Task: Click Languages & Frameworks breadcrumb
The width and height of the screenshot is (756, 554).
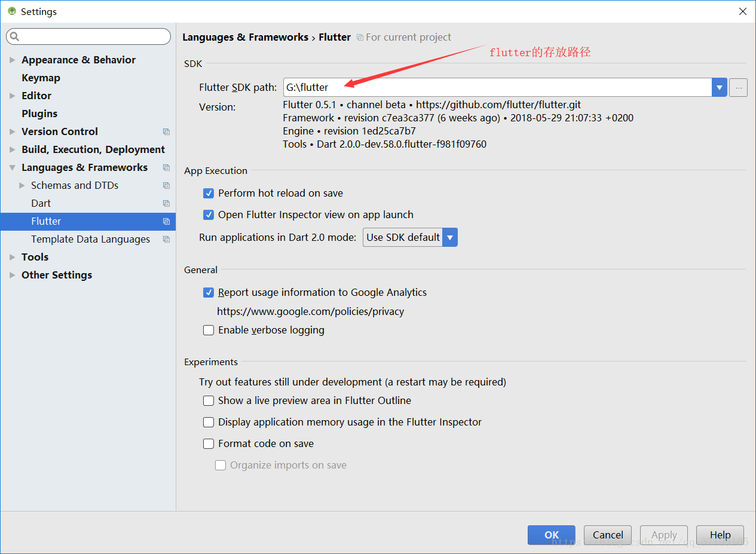Action: 245,37
